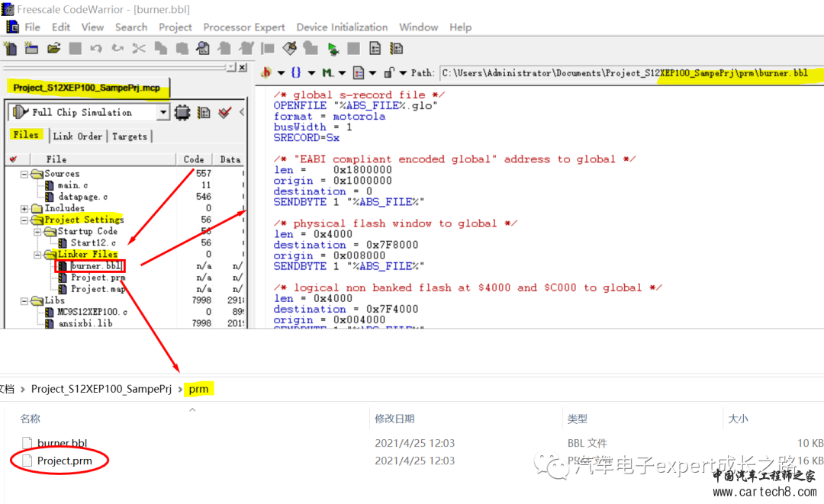Open the Project menu
The image size is (824, 504).
click(175, 27)
